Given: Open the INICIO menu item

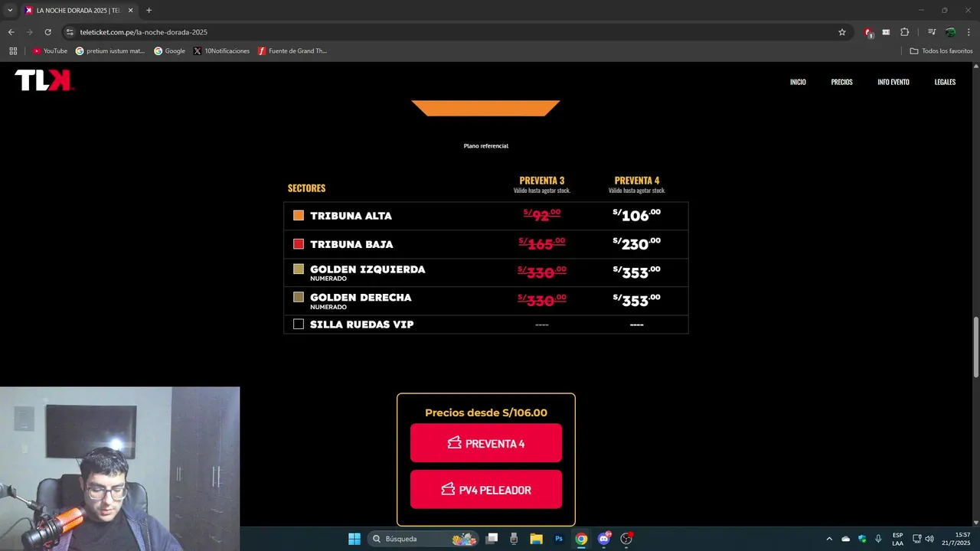Looking at the screenshot, I should 798,82.
